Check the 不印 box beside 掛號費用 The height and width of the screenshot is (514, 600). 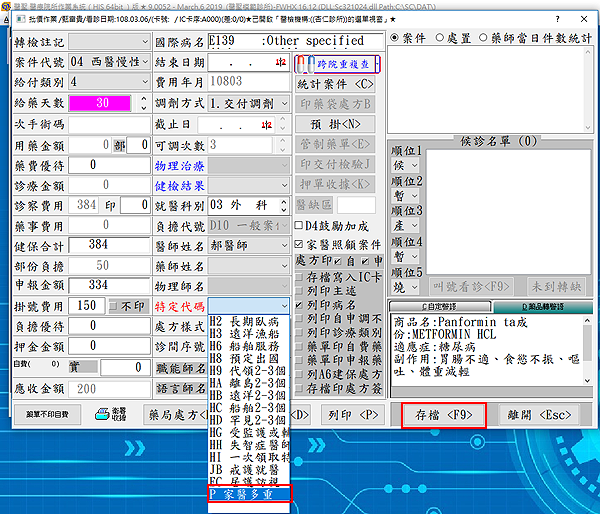(x=113, y=305)
